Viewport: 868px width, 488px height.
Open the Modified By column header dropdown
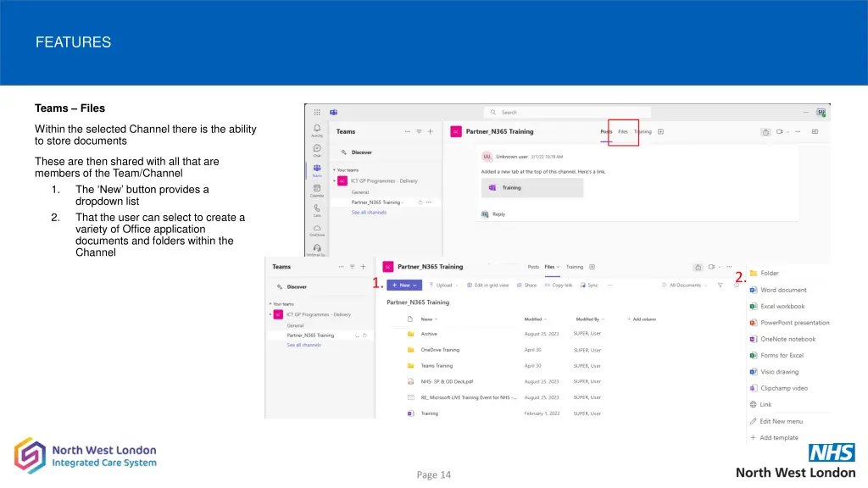pos(590,319)
